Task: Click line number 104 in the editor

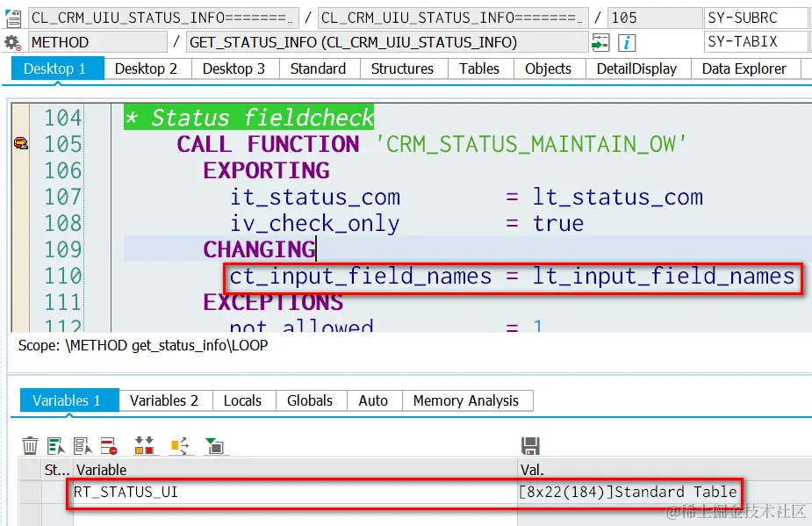Action: click(62, 118)
